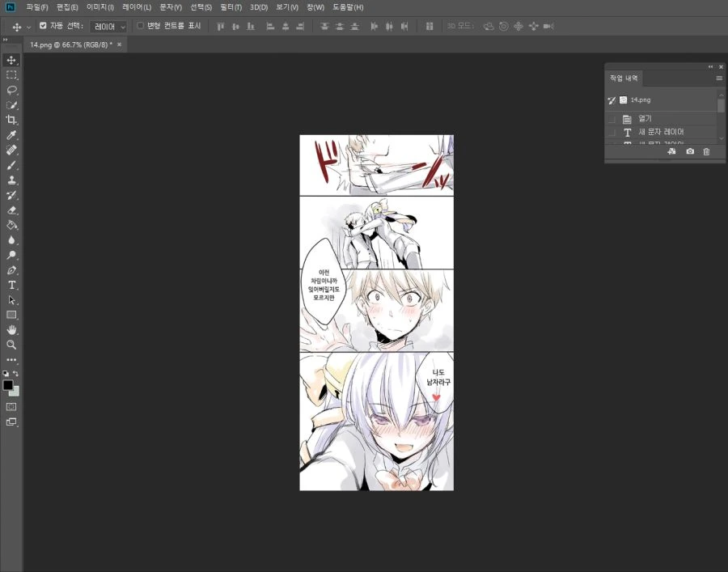The width and height of the screenshot is (728, 572).
Task: Align left edges of layers
Action: [x=270, y=27]
